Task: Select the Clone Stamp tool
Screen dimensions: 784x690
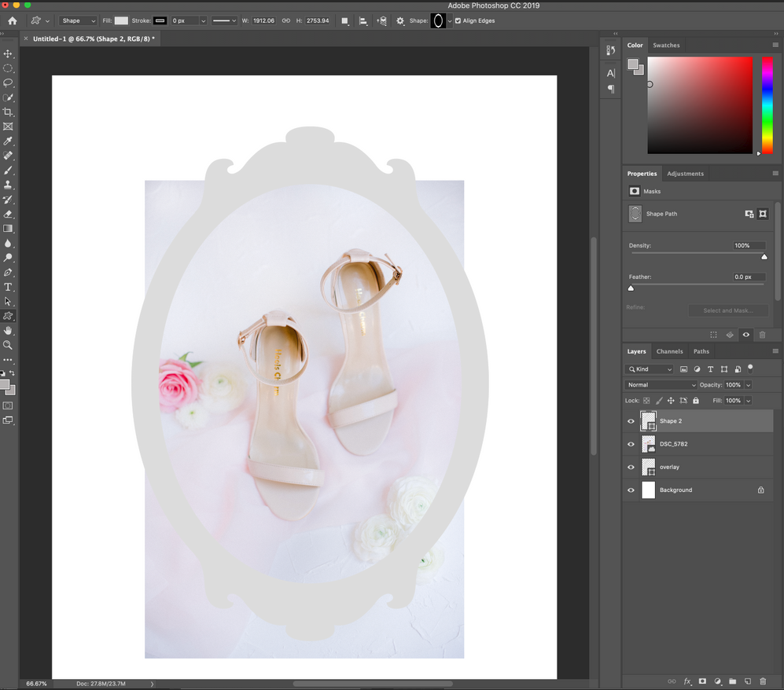Action: click(9, 185)
